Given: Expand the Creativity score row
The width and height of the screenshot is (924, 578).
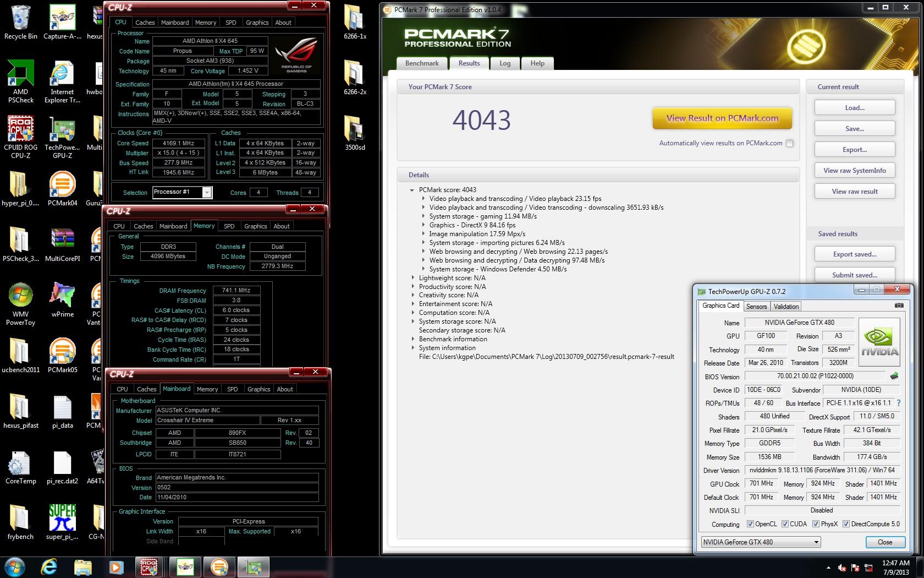Looking at the screenshot, I should 413,295.
